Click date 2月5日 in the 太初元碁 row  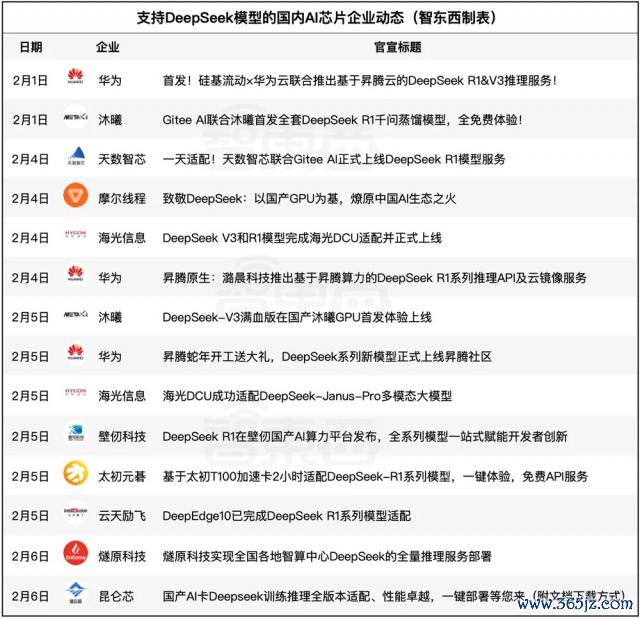point(30,476)
